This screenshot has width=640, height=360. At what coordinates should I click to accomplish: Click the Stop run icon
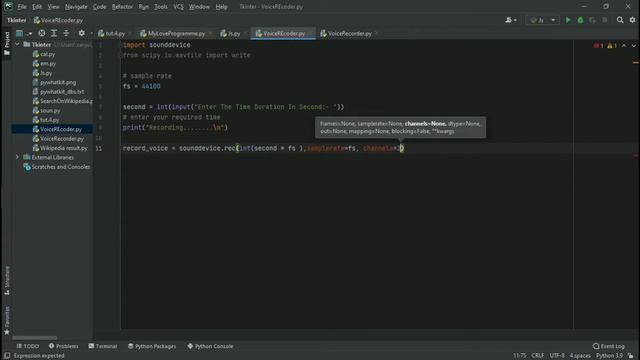click(x=604, y=20)
